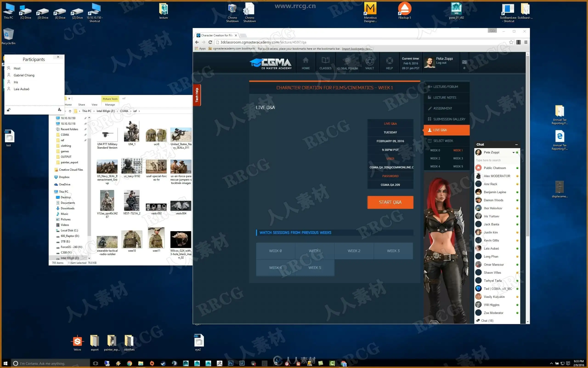This screenshot has height=368, width=588.
Task: Click the Tech Help side tab
Action: pos(197,95)
